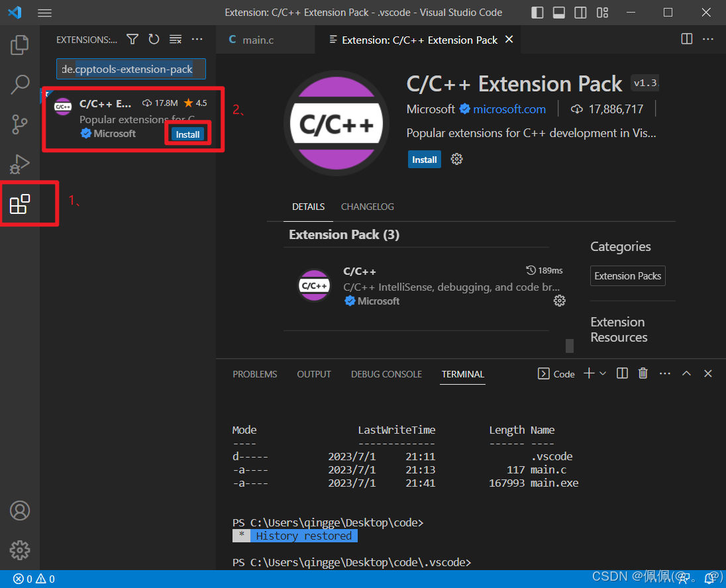This screenshot has height=588, width=726.
Task: Open the Manage gear in activity bar
Action: tap(20, 550)
